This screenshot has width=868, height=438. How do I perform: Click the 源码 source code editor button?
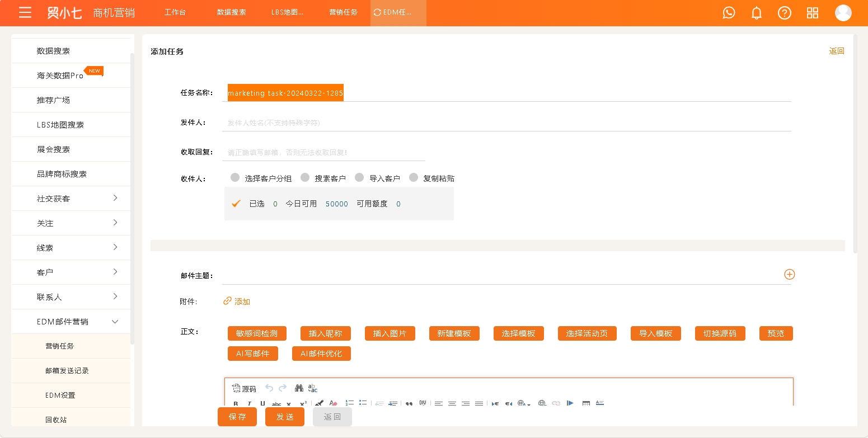244,388
